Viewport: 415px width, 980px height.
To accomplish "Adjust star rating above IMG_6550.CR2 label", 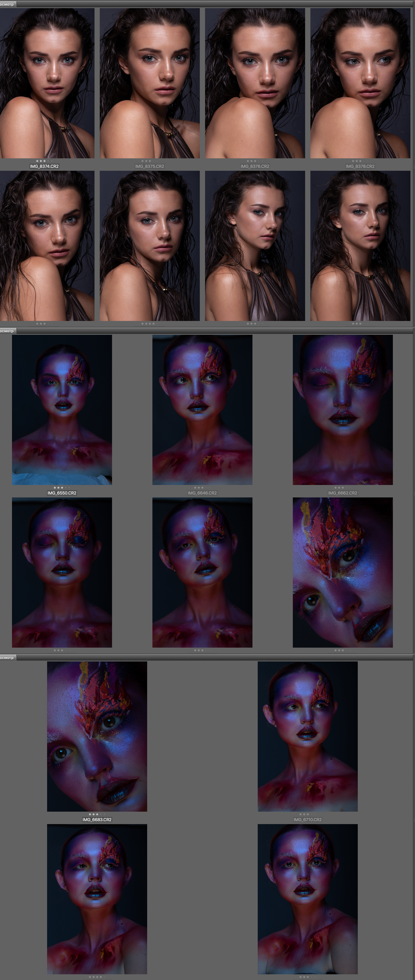I will coord(62,487).
